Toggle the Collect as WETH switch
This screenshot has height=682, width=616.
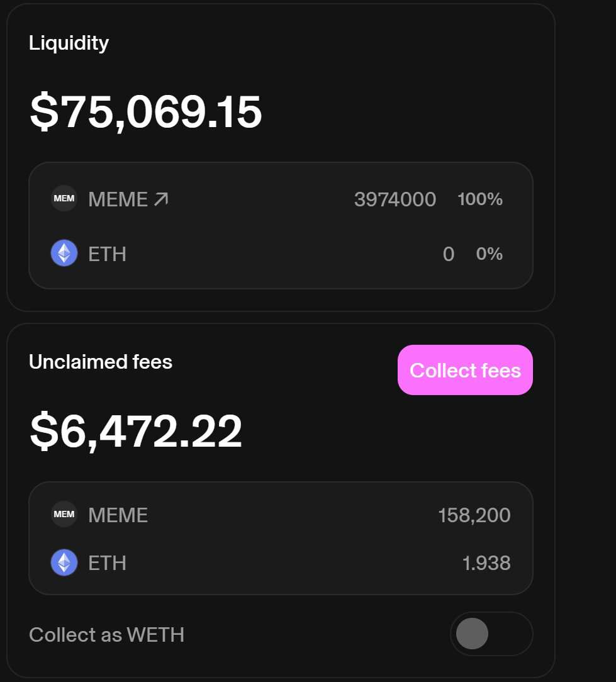tap(491, 634)
